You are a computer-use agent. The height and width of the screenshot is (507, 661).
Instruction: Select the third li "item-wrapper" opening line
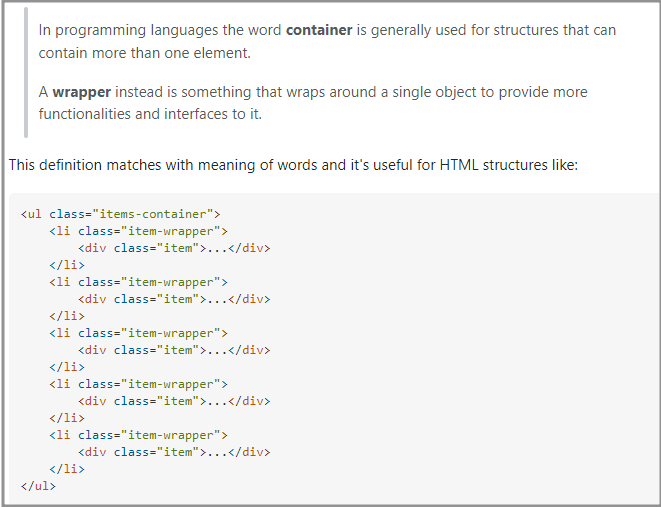point(138,333)
